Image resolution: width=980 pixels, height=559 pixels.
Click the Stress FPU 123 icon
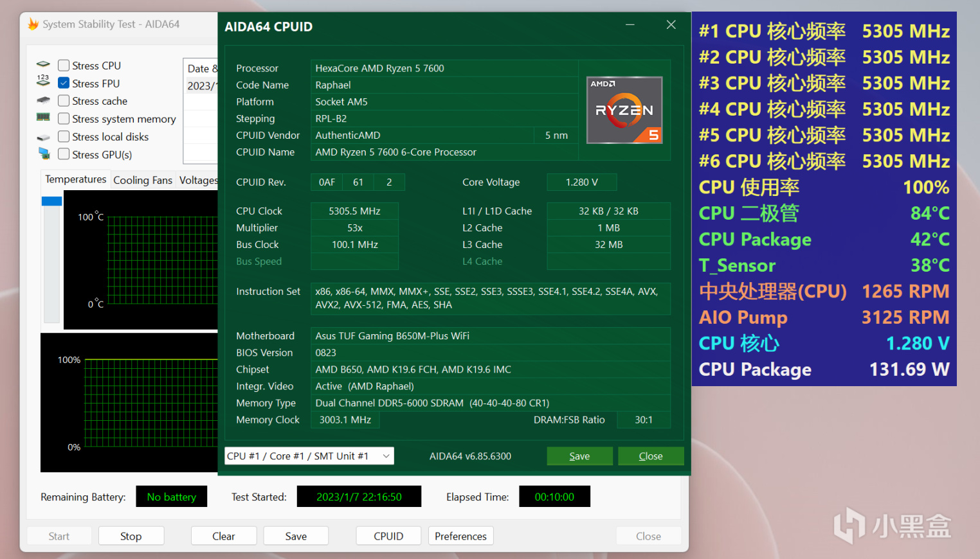[43, 80]
